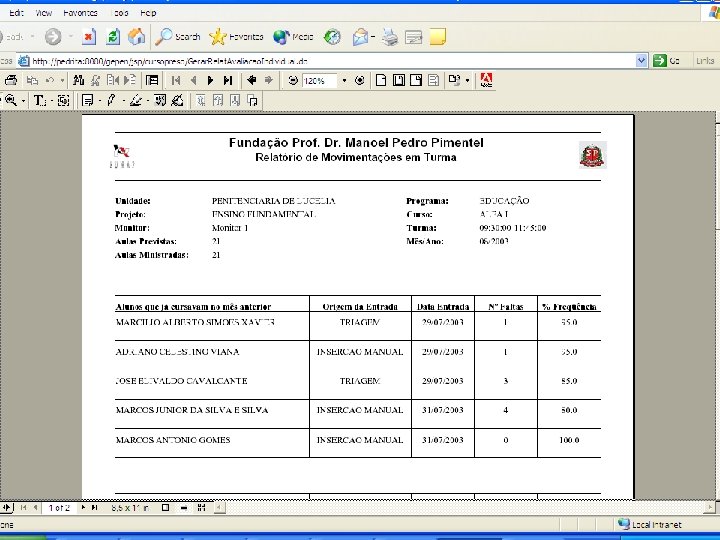The height and width of the screenshot is (540, 720).
Task: Select the Text Select tool
Action: pyautogui.click(x=39, y=101)
